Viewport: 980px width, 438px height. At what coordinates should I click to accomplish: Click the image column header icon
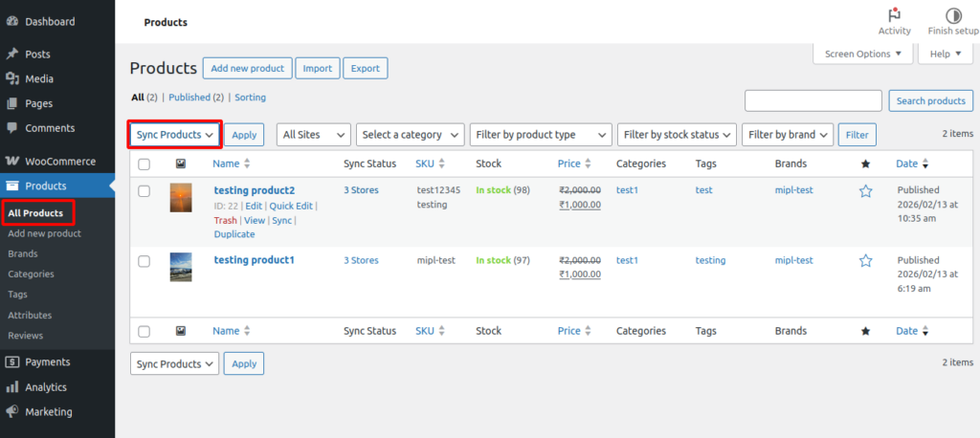pyautogui.click(x=181, y=164)
